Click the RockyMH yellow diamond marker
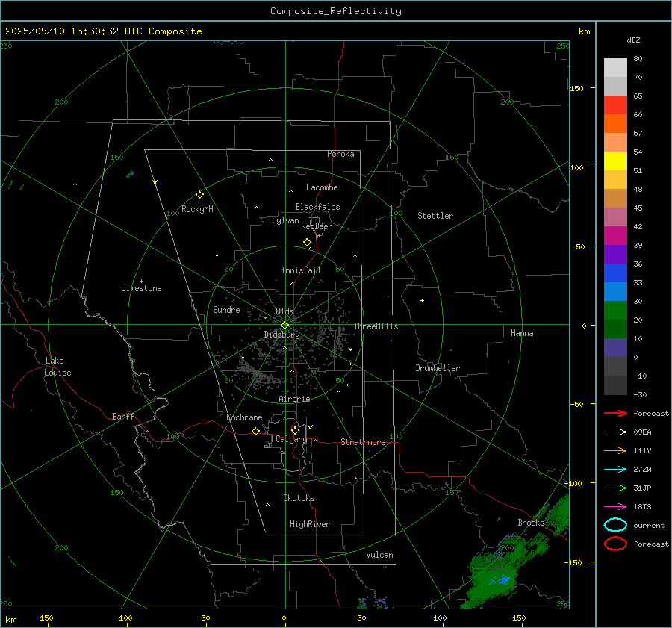The height and width of the screenshot is (628, 672). click(199, 195)
